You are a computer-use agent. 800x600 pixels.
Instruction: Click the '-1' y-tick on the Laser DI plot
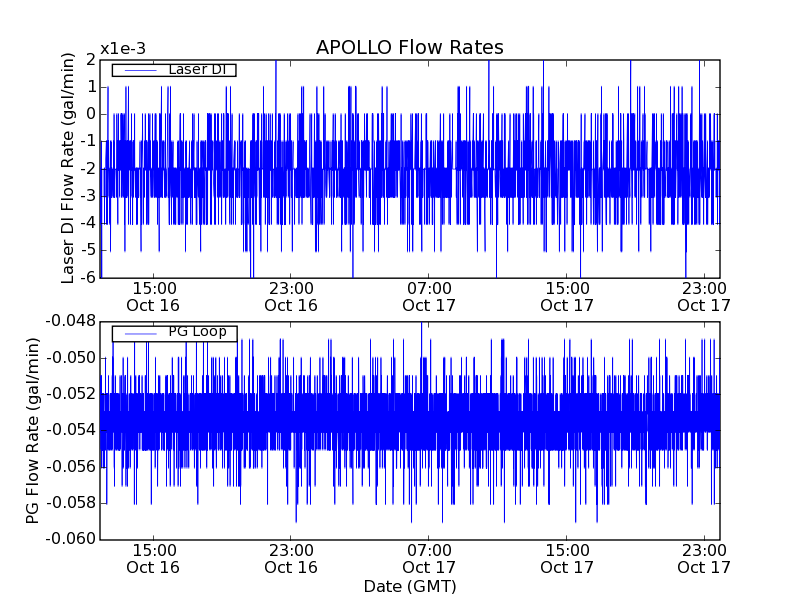[88, 141]
